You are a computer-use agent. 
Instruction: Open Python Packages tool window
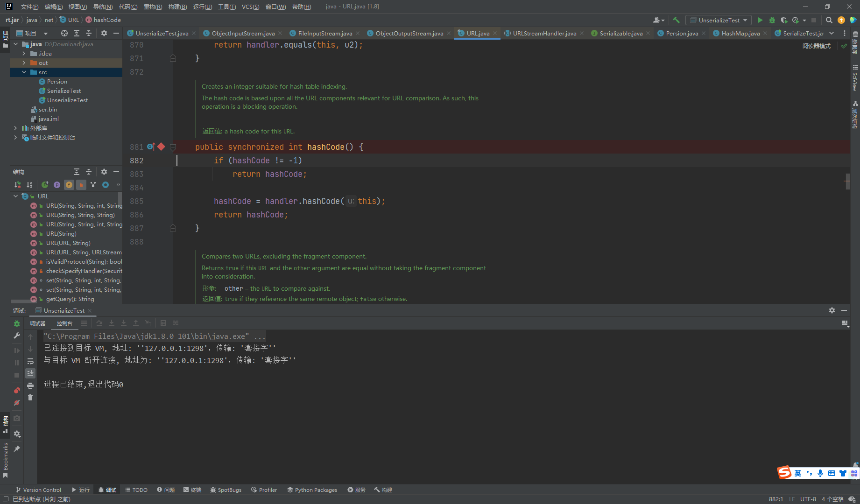(x=312, y=490)
